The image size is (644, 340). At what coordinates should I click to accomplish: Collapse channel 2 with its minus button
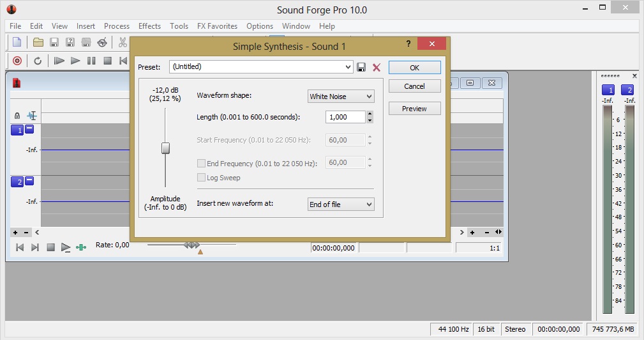(29, 180)
